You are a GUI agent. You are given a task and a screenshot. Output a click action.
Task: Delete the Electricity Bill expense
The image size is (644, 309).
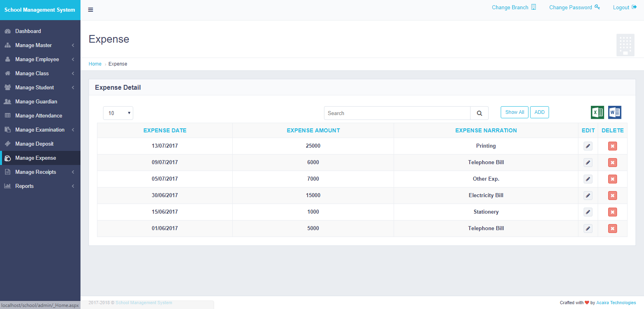[612, 196]
